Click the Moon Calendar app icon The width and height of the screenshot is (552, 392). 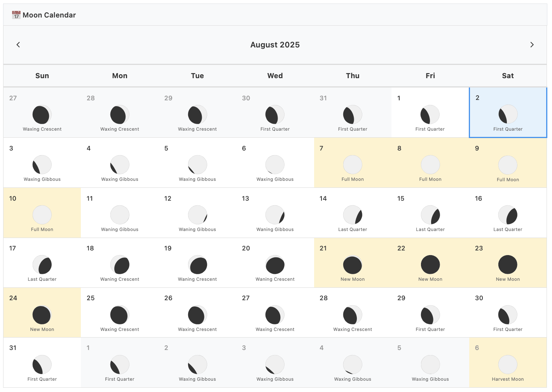(16, 15)
